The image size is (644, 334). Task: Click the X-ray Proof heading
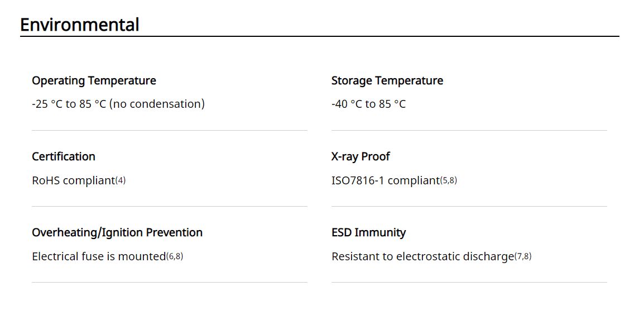point(361,156)
